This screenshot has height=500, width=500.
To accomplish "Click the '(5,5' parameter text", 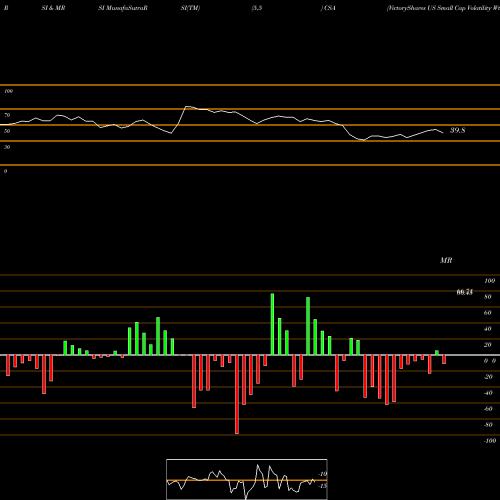I will tap(257, 8).
